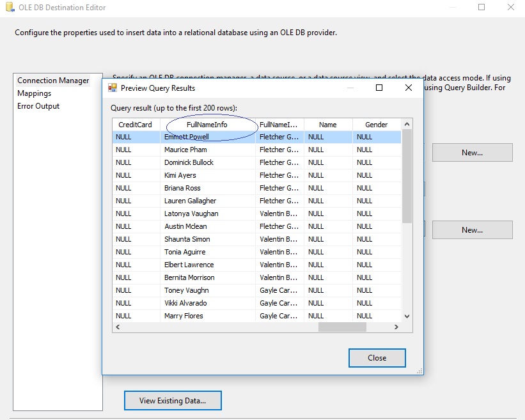525x420 pixels.
Task: Click the FullNameInfo column header
Action: tap(207, 125)
